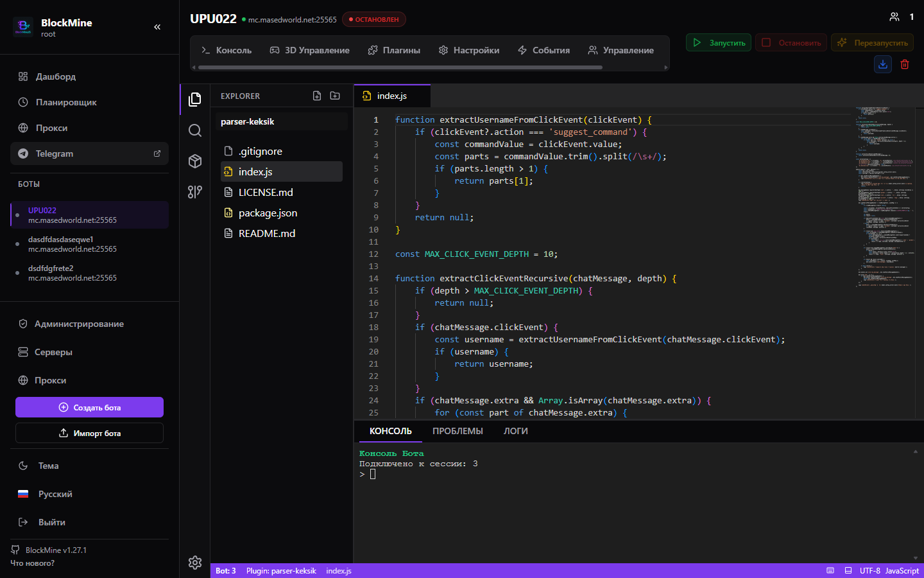Image resolution: width=924 pixels, height=578 pixels.
Task: Toggle the Тема theme switch
Action: [x=89, y=466]
